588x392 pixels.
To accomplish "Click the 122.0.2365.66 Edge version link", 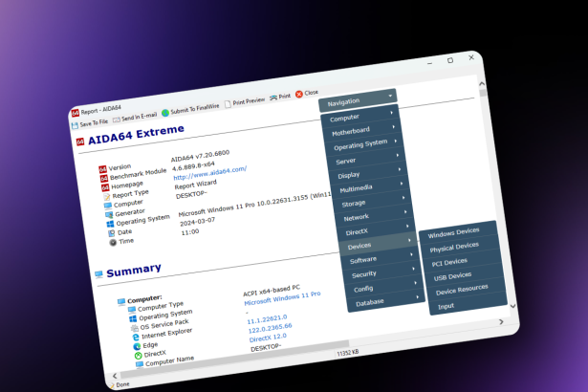I will (270, 328).
